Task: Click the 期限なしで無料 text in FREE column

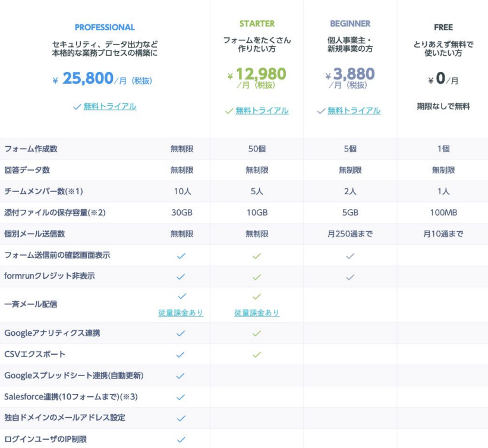Action: tap(443, 106)
